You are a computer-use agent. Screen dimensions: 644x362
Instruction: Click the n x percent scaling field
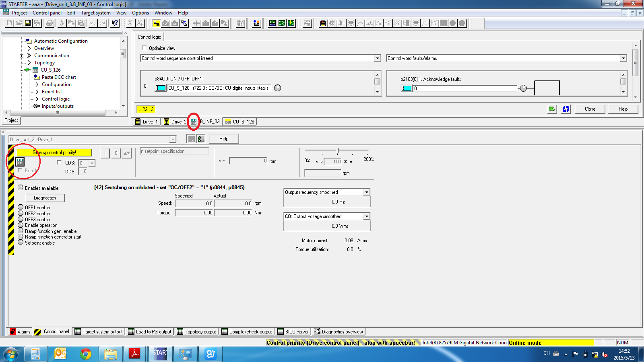(x=333, y=162)
